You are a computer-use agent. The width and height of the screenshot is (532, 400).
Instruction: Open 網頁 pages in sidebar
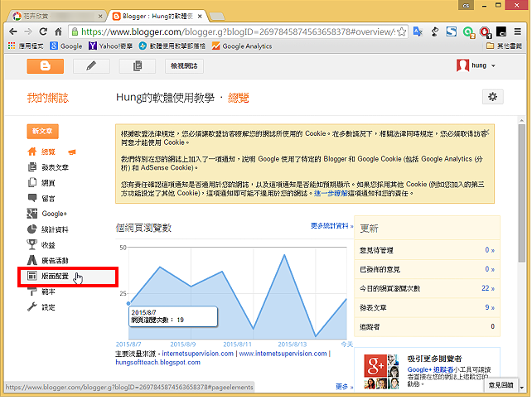[x=48, y=183]
